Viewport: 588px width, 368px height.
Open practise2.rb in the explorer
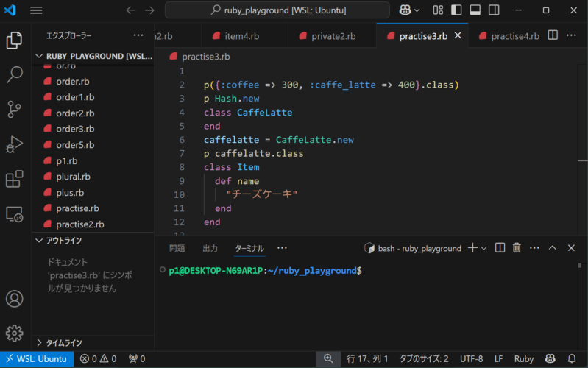click(93, 224)
